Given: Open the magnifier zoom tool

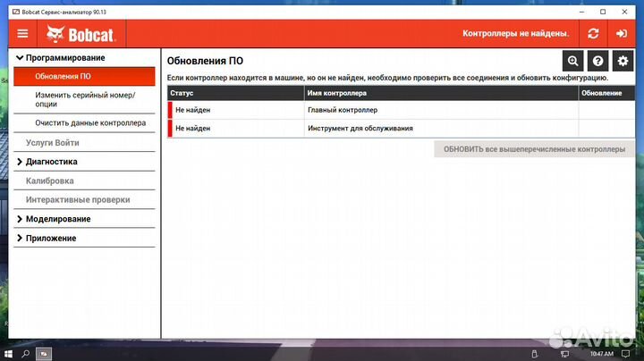Looking at the screenshot, I should 572,61.
